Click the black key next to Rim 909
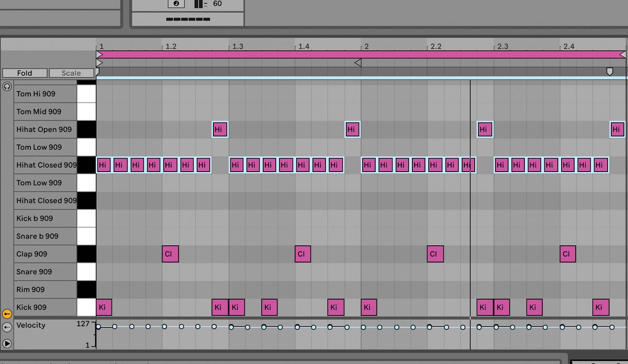 click(86, 289)
